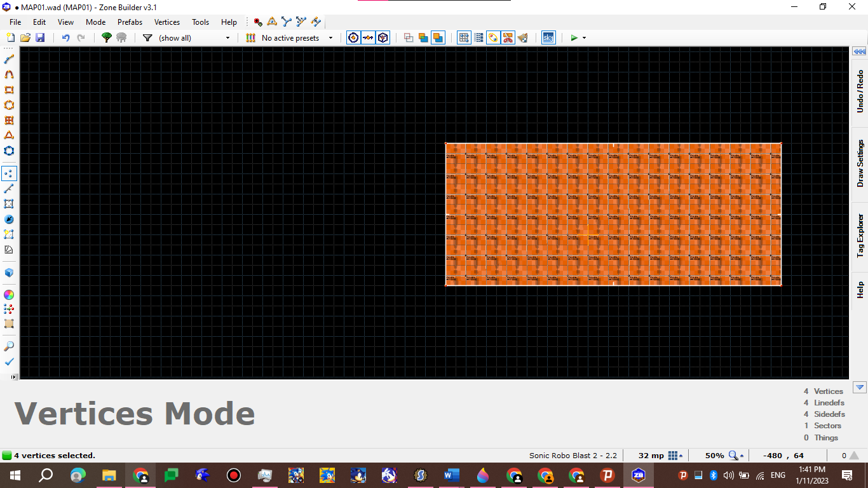Click the sparkle selection mode icon
The width and height of the screenshot is (868, 488).
(x=9, y=234)
